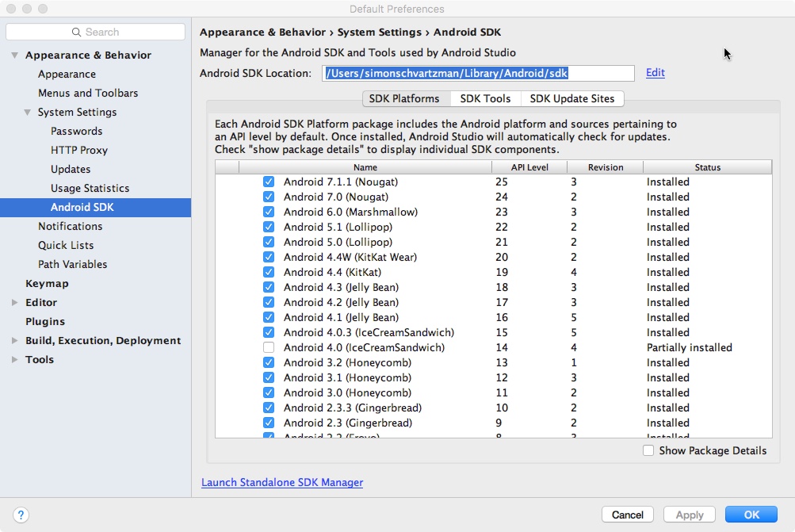Click the help question mark icon

(21, 515)
